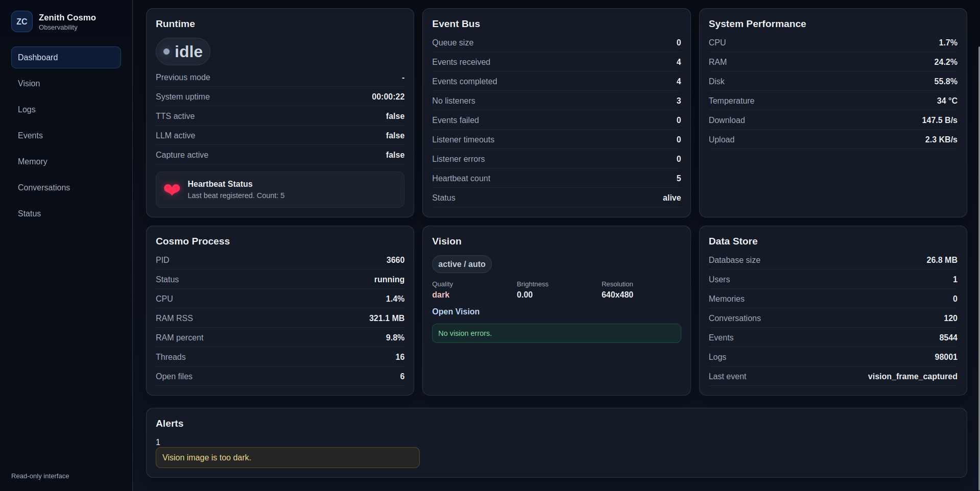Click the 'No vision errors.' message box
980x491 pixels.
556,333
